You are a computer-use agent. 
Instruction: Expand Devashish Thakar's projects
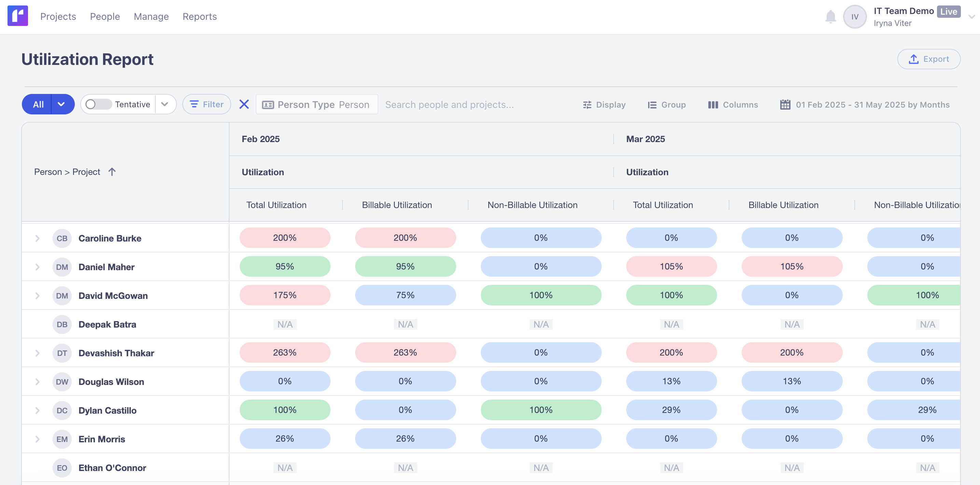(x=37, y=353)
